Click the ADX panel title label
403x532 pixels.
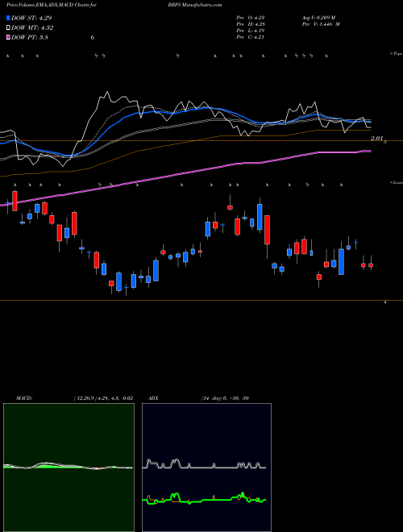coord(153,398)
